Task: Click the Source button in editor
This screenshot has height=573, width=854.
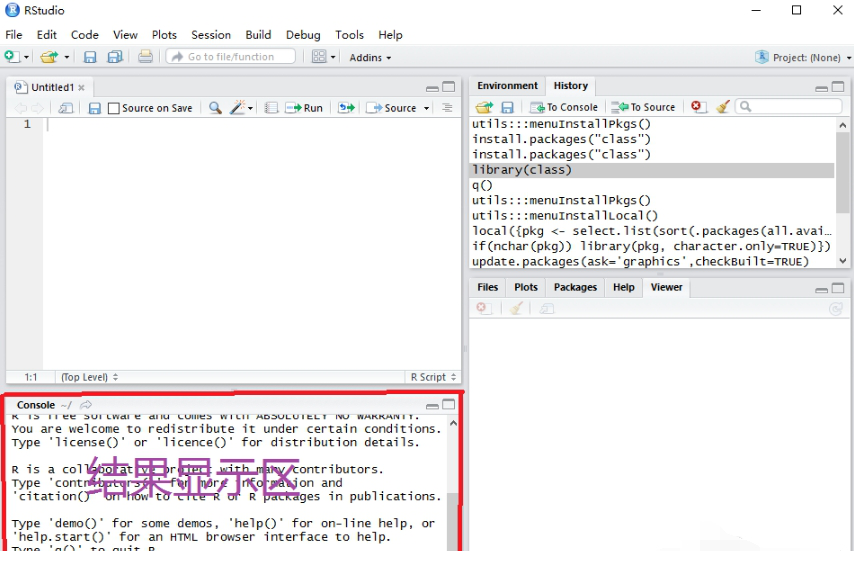Action: [x=392, y=108]
